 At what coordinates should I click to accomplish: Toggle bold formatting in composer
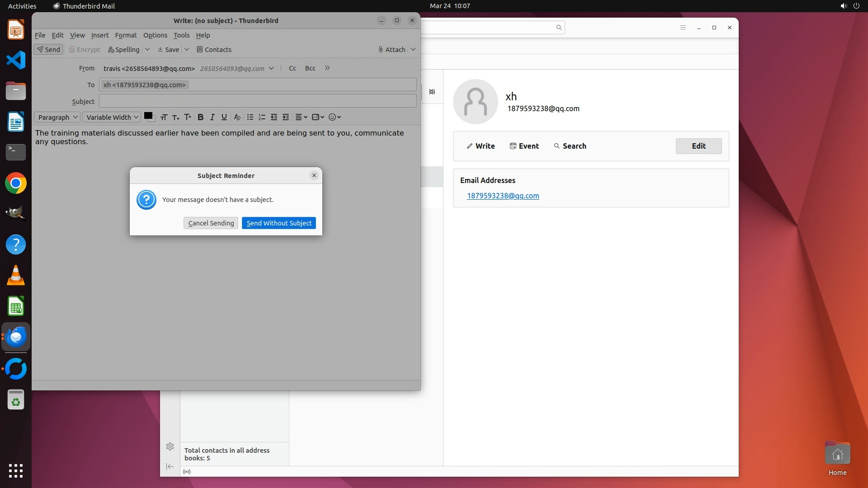[200, 117]
